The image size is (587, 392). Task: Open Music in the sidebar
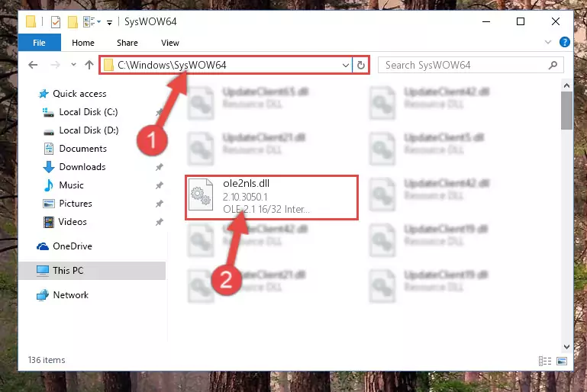[x=71, y=185]
